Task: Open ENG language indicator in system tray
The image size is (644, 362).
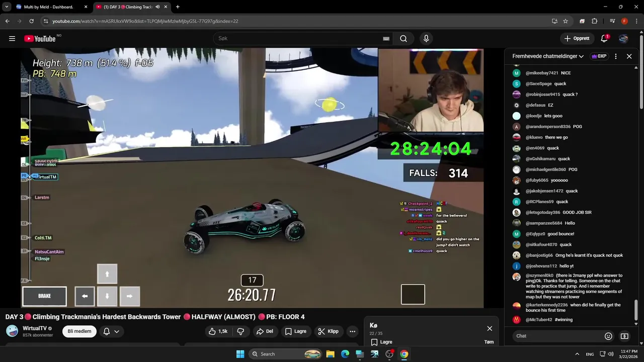Action: click(590, 354)
